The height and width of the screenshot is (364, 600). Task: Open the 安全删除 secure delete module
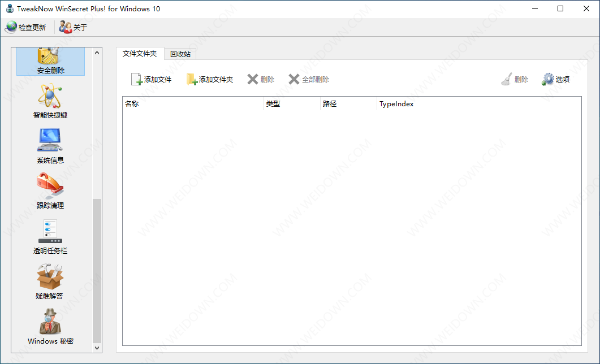pos(50,61)
